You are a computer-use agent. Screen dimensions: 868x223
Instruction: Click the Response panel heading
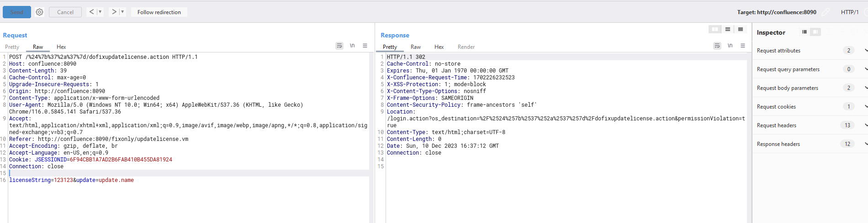click(395, 35)
